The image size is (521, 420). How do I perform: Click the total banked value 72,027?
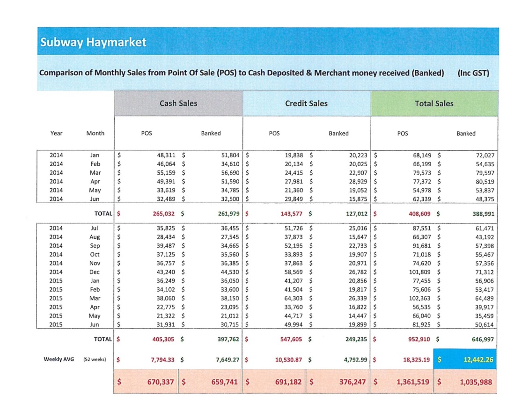click(485, 155)
